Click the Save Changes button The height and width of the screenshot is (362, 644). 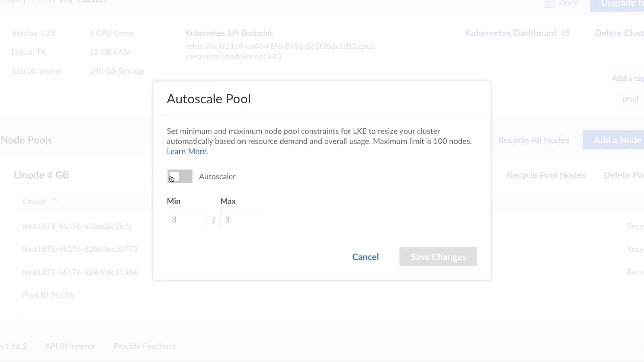tap(438, 257)
